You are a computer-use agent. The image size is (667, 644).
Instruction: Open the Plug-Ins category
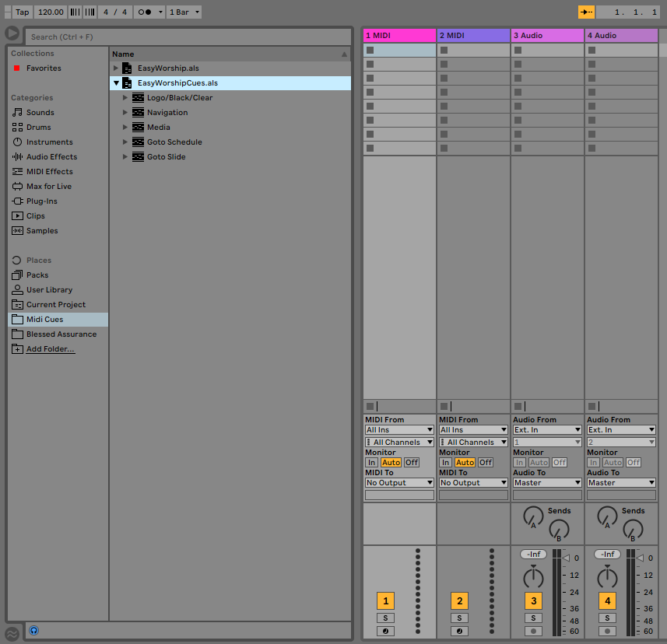[x=42, y=201]
